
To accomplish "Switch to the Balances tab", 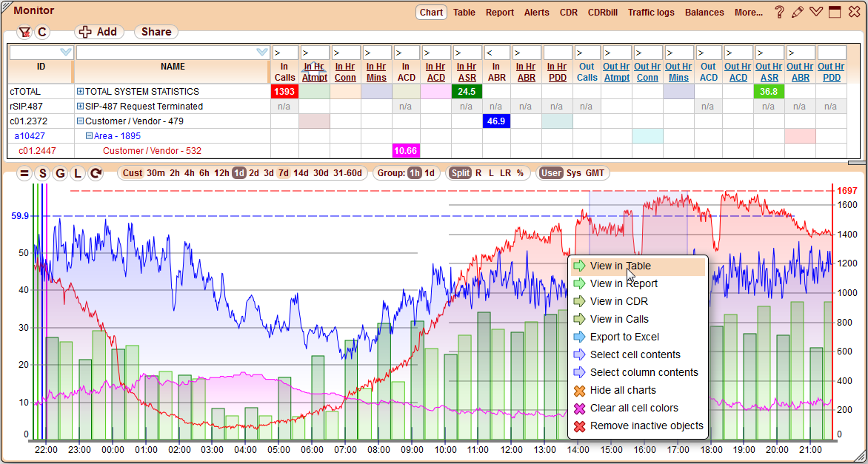I will point(704,12).
